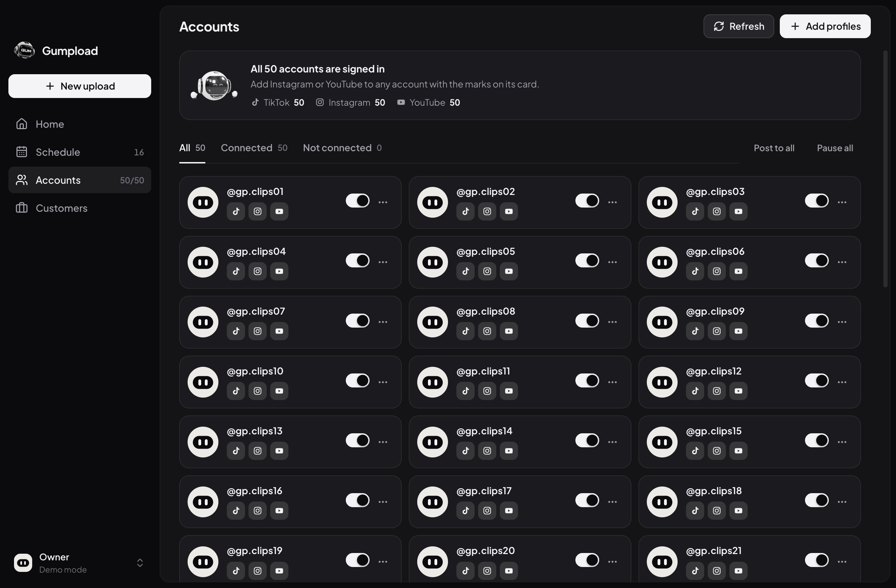Click the YouTube icon on @gp.clips02 card
896x588 pixels.
pos(509,211)
